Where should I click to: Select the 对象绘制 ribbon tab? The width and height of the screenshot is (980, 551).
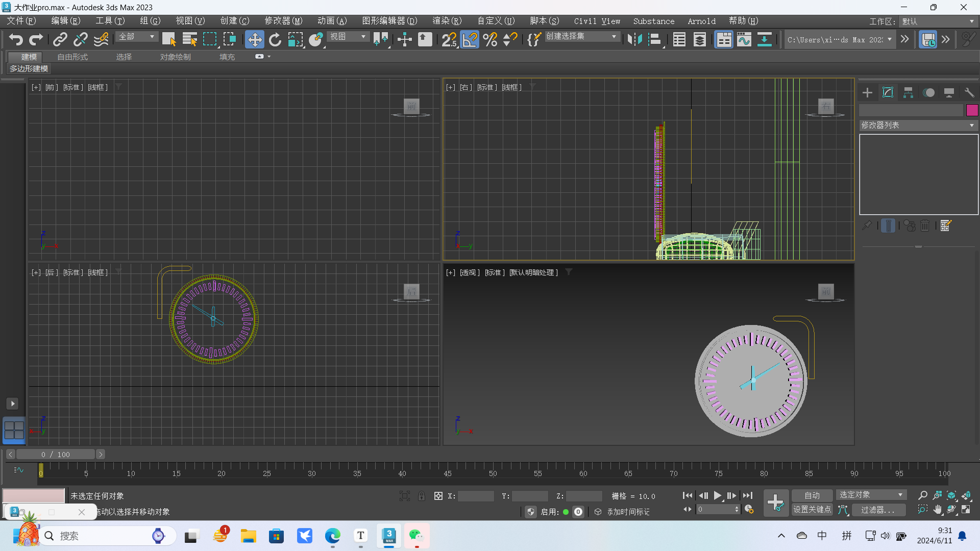coord(175,57)
